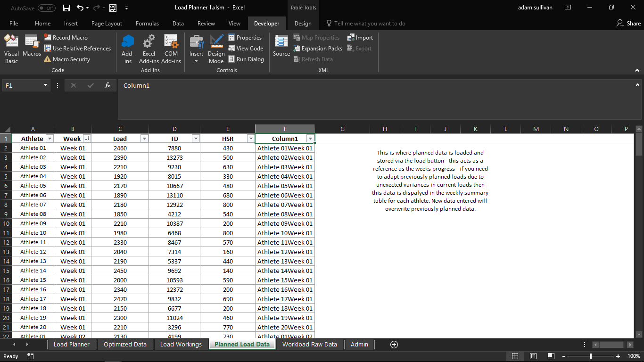The image size is (644, 362).
Task: Click the New Sheet plus button
Action: pos(394,345)
